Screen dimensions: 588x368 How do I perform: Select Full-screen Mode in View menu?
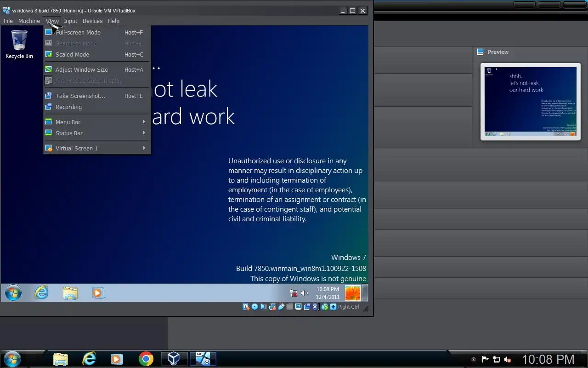(x=96, y=32)
